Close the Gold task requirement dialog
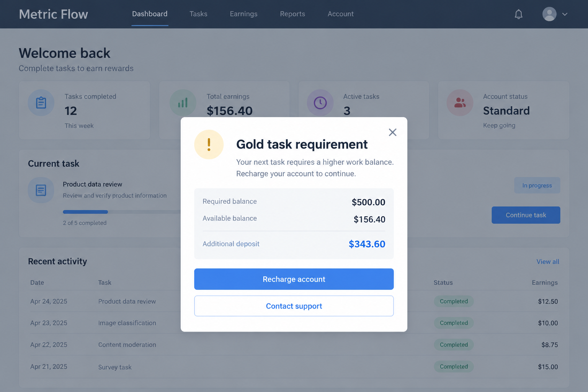 click(x=392, y=132)
